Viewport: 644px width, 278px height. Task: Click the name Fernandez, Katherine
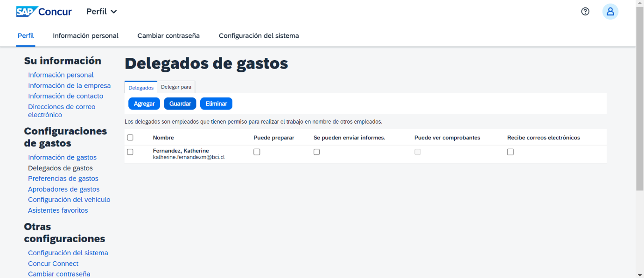pyautogui.click(x=181, y=151)
